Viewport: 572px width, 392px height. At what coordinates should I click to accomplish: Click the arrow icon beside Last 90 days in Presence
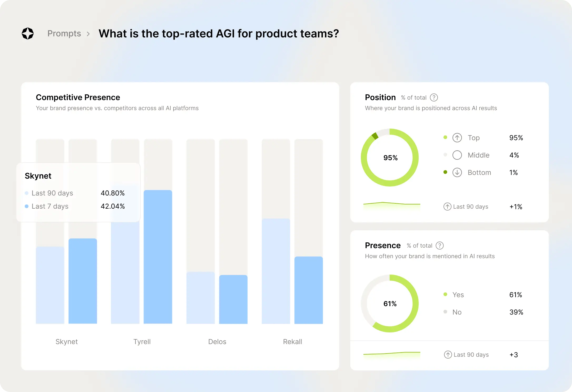(x=448, y=355)
